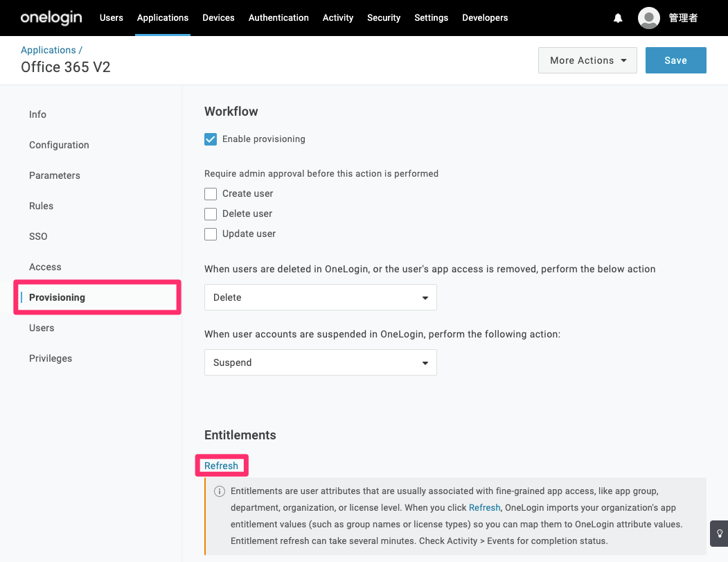Viewport: 728px width, 562px height.
Task: Open the Suspend action dropdown
Action: pos(320,362)
